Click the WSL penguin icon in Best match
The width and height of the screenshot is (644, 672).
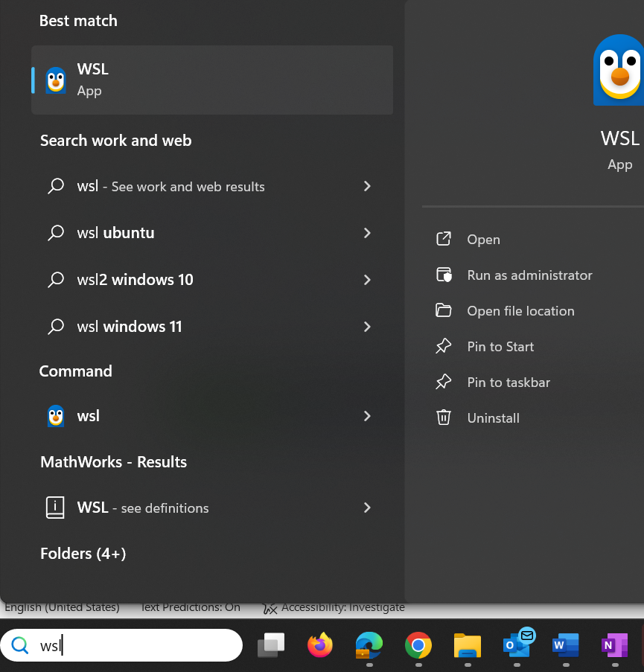pos(56,80)
